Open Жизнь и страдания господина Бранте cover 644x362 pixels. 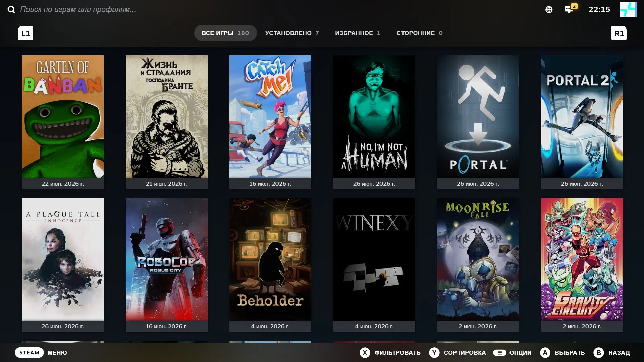tap(167, 117)
